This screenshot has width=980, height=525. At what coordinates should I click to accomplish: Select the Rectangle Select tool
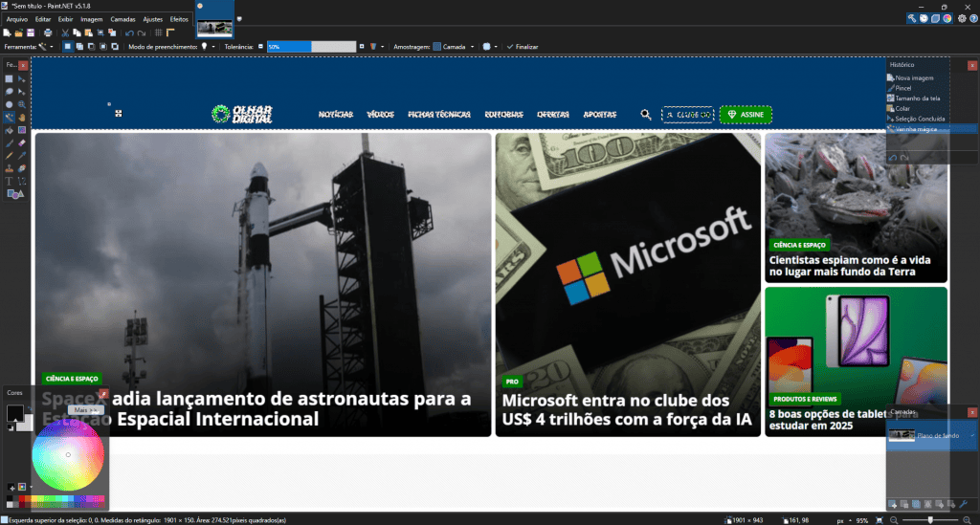tap(9, 79)
